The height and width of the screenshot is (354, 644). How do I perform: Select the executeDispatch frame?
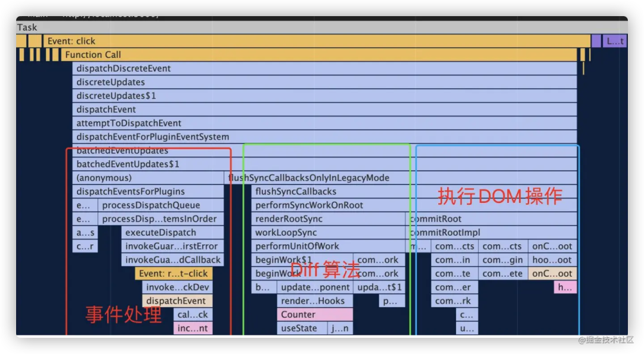[x=172, y=232]
